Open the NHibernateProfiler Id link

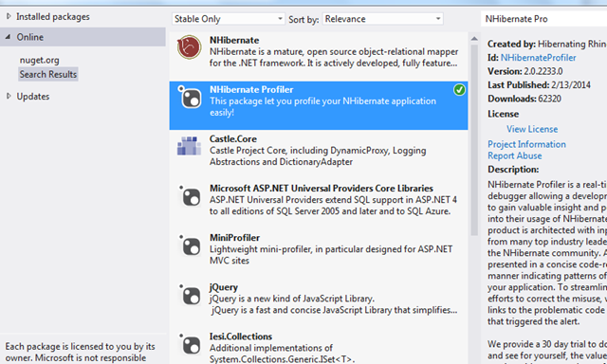tap(538, 58)
